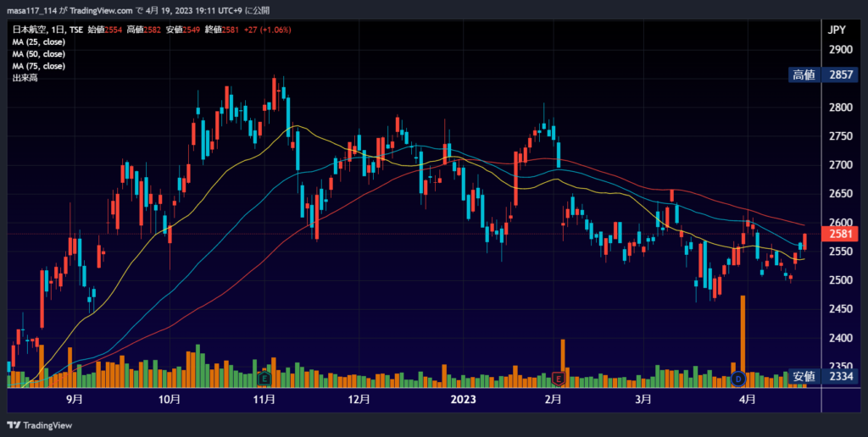The width and height of the screenshot is (868, 437).
Task: Click the red earnings E marker near 2月
Action: [x=559, y=379]
